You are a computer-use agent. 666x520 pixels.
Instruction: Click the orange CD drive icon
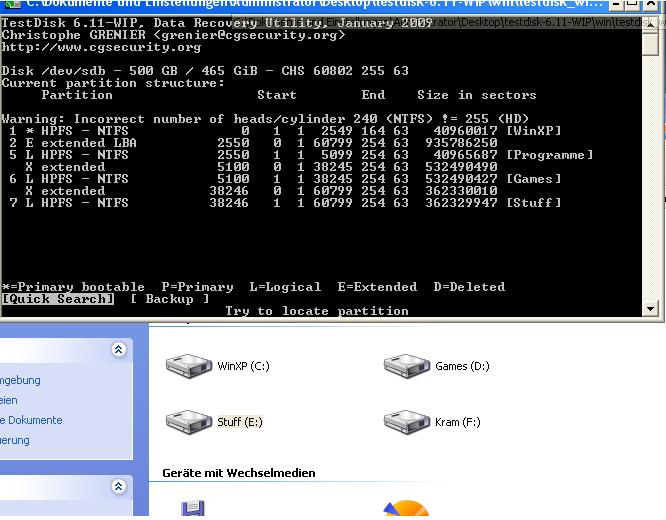pos(406,508)
